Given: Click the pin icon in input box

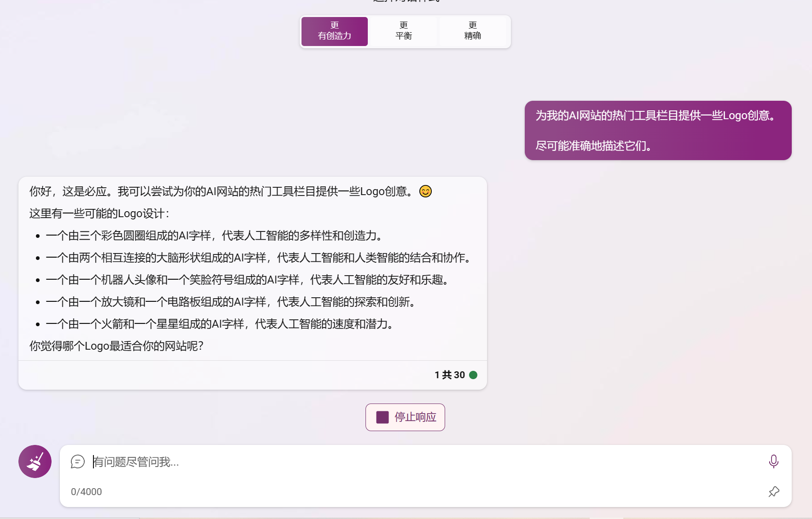Looking at the screenshot, I should click(774, 491).
